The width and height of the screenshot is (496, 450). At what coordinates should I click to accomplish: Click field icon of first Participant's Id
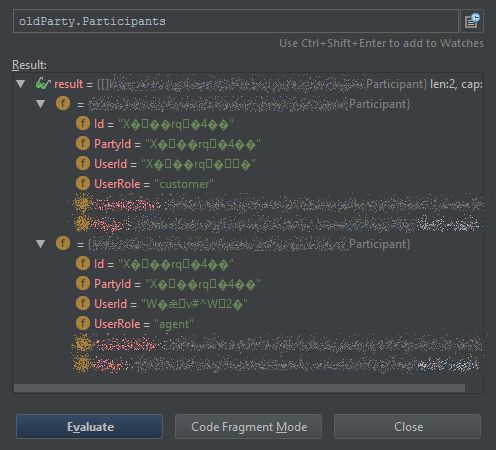coord(83,124)
